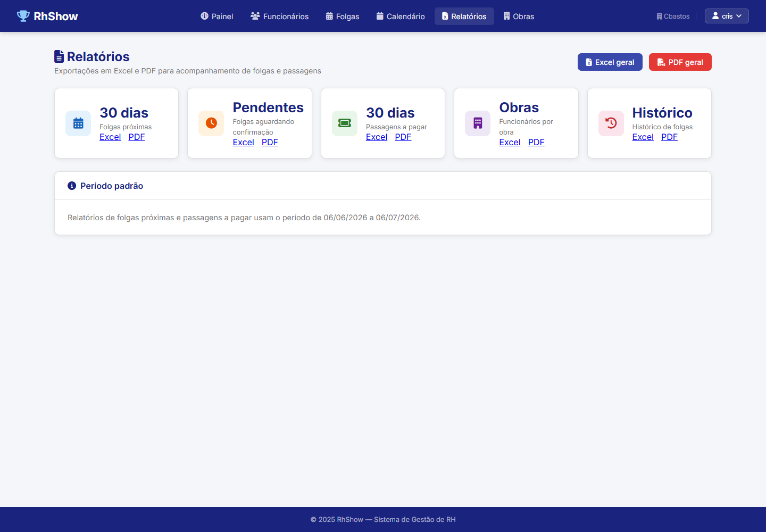This screenshot has height=532, width=766.
Task: Click the Obras card title
Action: click(x=519, y=107)
